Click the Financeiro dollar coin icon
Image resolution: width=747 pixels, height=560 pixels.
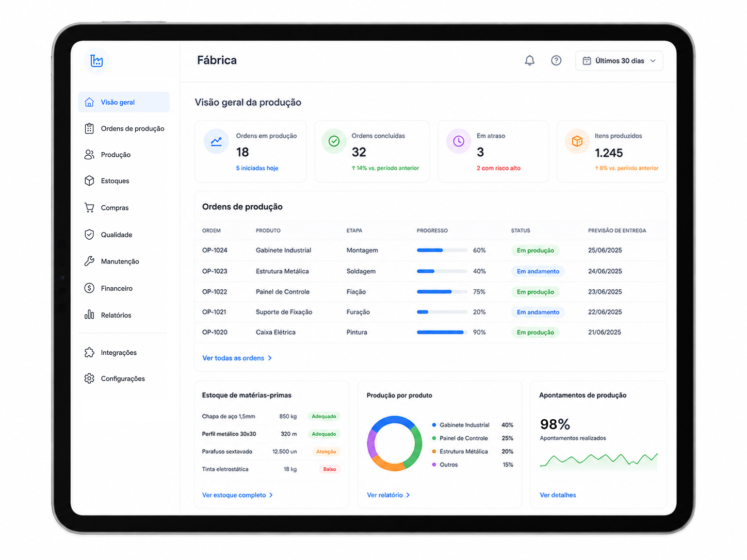click(x=89, y=288)
